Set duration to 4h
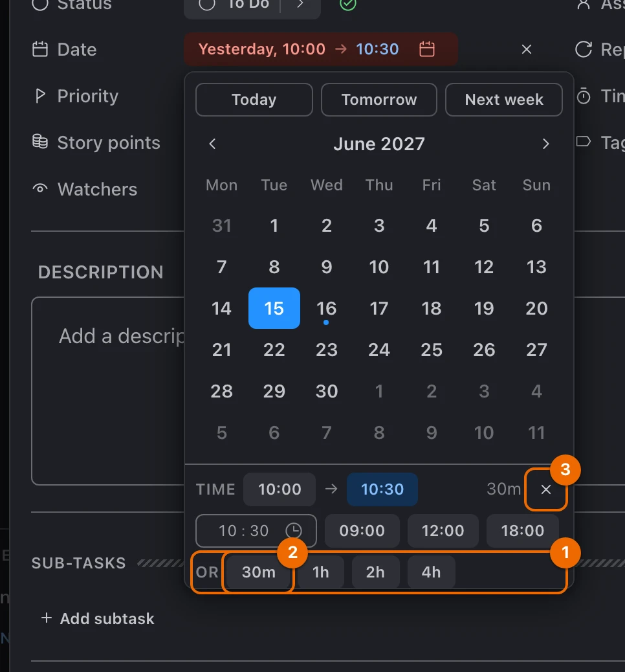Image resolution: width=625 pixels, height=672 pixels. (x=431, y=572)
